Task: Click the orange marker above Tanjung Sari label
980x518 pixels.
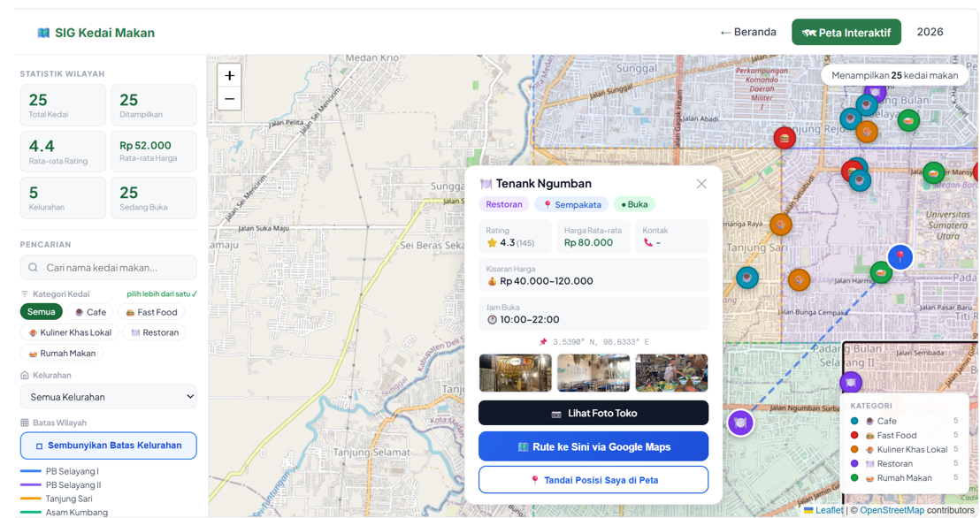Action: (x=781, y=225)
